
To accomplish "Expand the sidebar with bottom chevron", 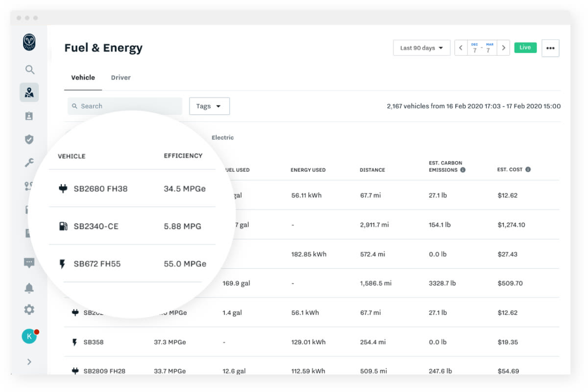I will point(29,362).
